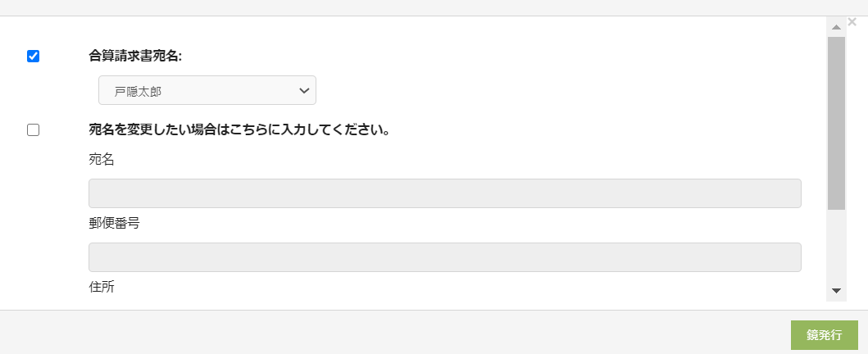868x354 pixels.
Task: Click the right end of the 郵便番号 field
Action: click(x=792, y=257)
